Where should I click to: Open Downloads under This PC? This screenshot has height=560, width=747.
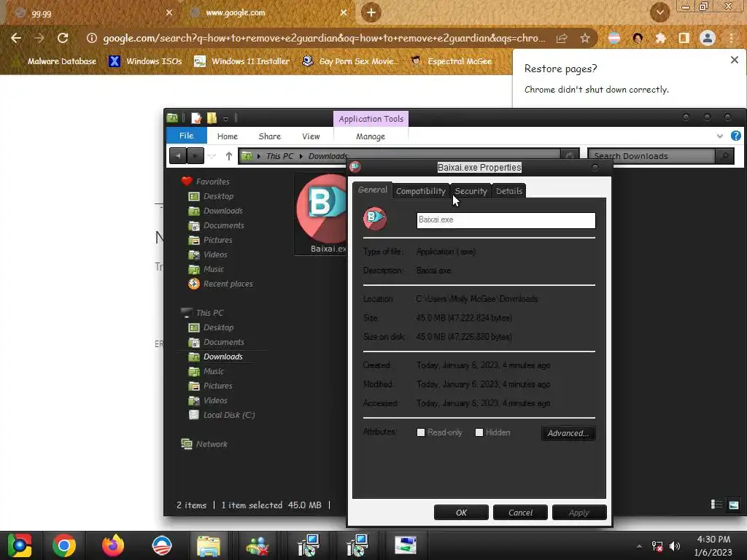(x=223, y=357)
